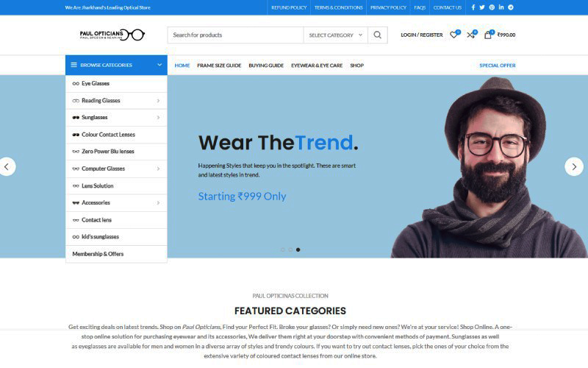This screenshot has height=368, width=588.
Task: Select the third slider dot
Action: [298, 250]
